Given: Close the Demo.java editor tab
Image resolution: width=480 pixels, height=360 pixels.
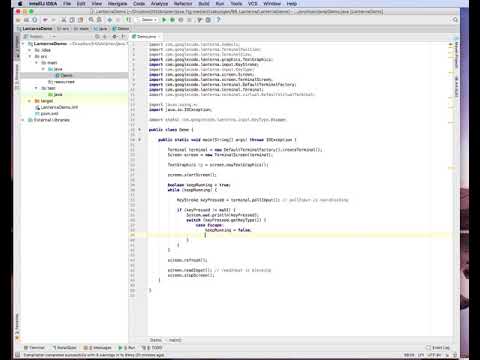Looking at the screenshot, I should point(159,36).
